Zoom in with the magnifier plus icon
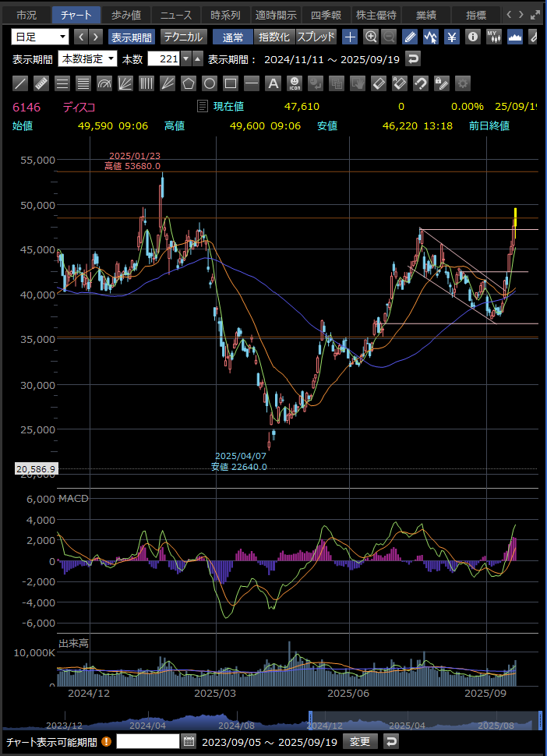547x756 pixels. (x=371, y=37)
